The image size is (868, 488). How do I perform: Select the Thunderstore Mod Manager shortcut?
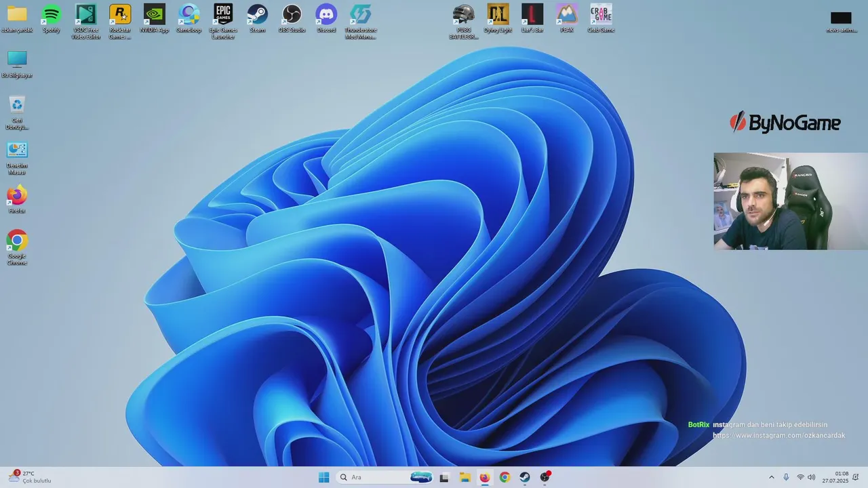click(361, 22)
